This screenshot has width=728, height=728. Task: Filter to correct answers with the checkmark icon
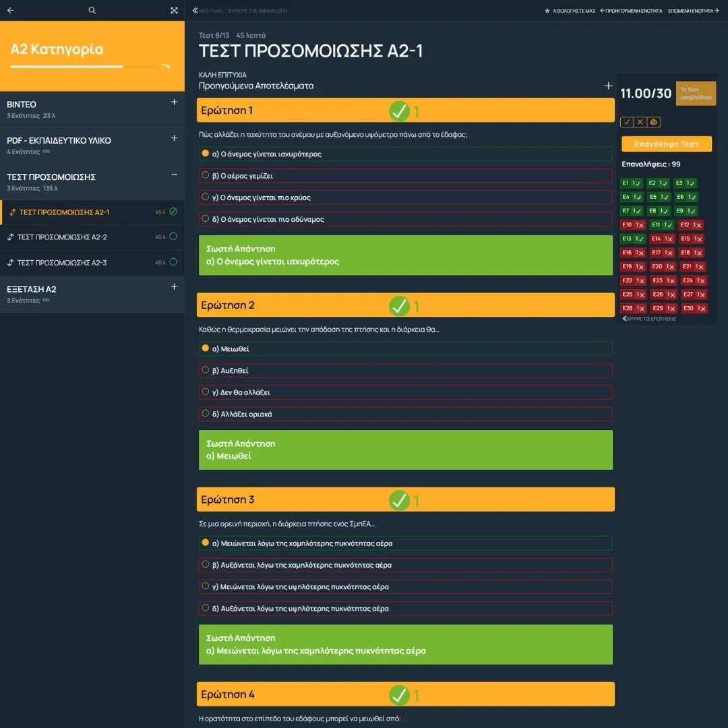click(x=627, y=122)
